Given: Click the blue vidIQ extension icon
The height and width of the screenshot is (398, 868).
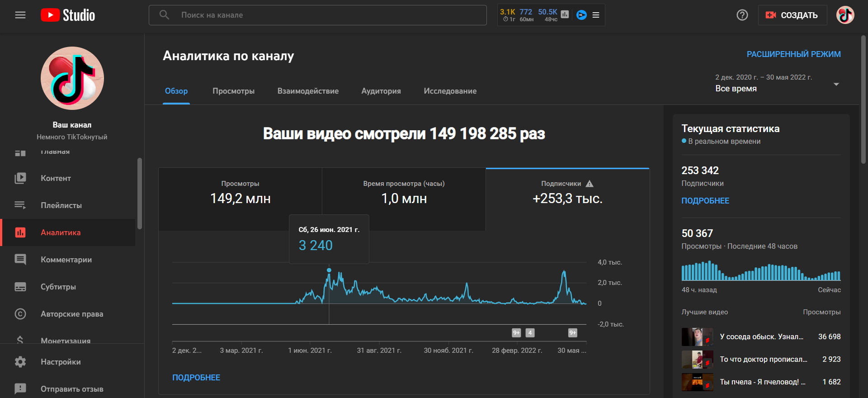Looking at the screenshot, I should pos(581,15).
